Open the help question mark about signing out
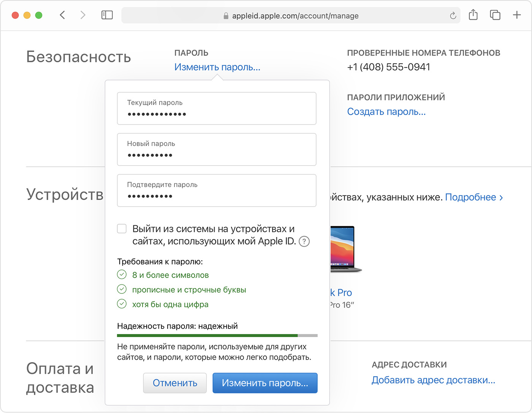Screen dimensions: 532x413 pos(304,241)
